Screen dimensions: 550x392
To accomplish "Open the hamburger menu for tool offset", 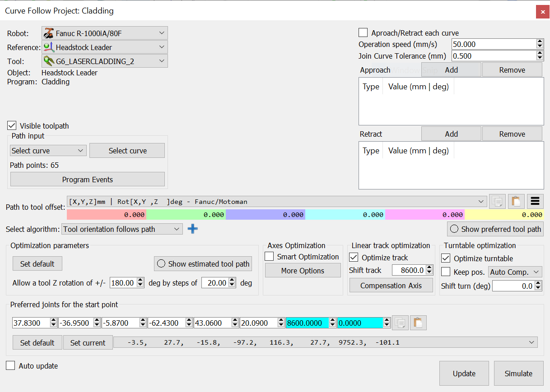I will 535,202.
